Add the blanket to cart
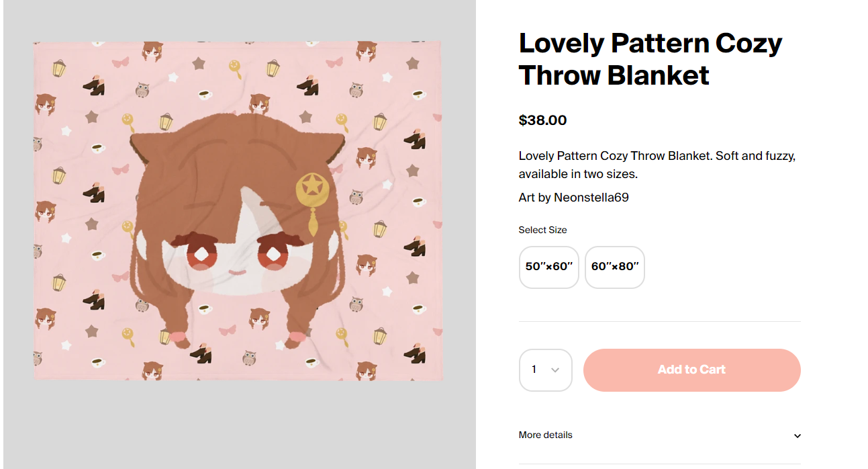Image resolution: width=868 pixels, height=469 pixels. point(691,370)
